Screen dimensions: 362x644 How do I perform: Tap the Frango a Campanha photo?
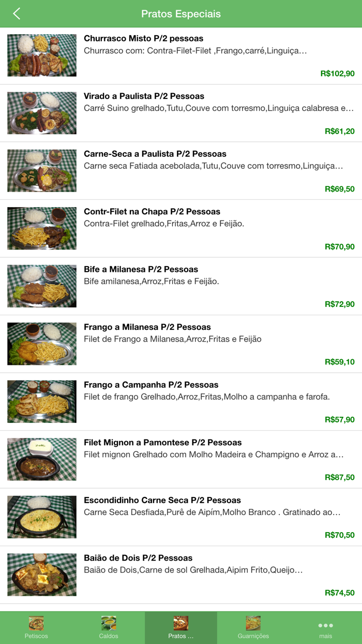[41, 401]
